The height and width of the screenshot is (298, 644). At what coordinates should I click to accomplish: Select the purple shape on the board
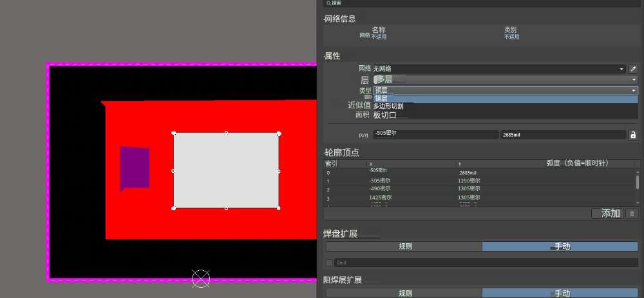(135, 169)
